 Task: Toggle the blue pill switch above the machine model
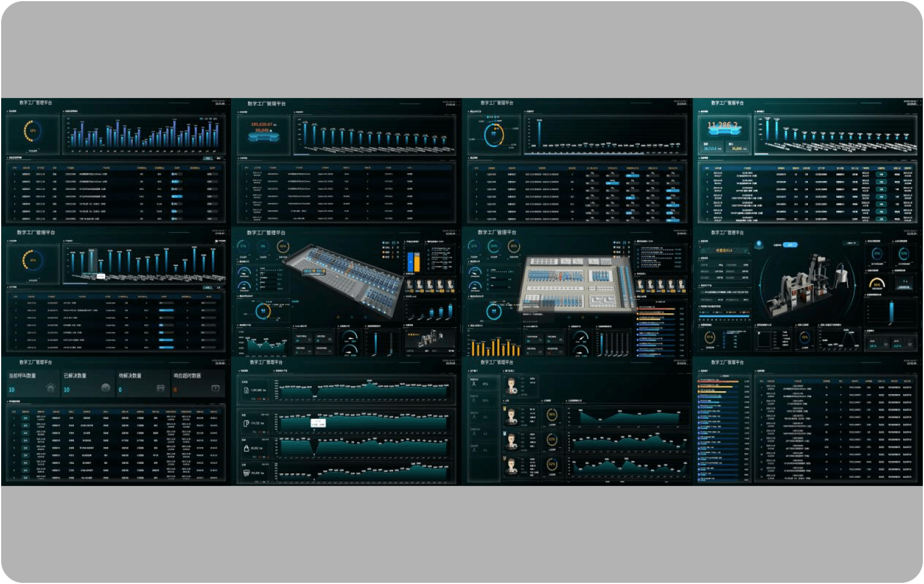[789, 245]
